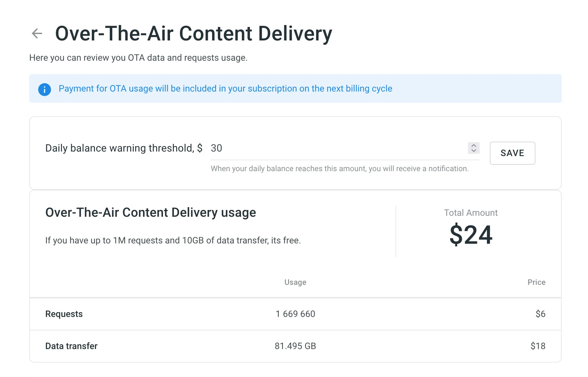This screenshot has width=588, height=377.
Task: Click the free tier description text
Action: (x=173, y=240)
